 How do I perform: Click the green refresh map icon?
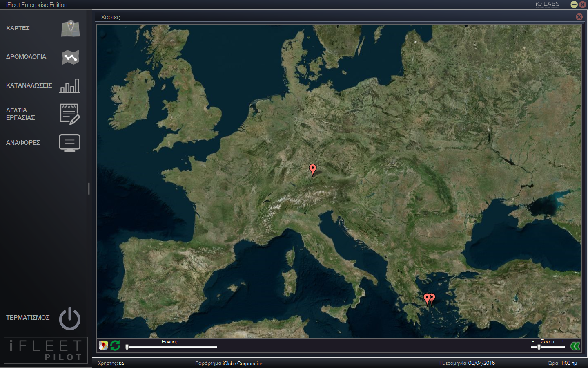point(115,346)
